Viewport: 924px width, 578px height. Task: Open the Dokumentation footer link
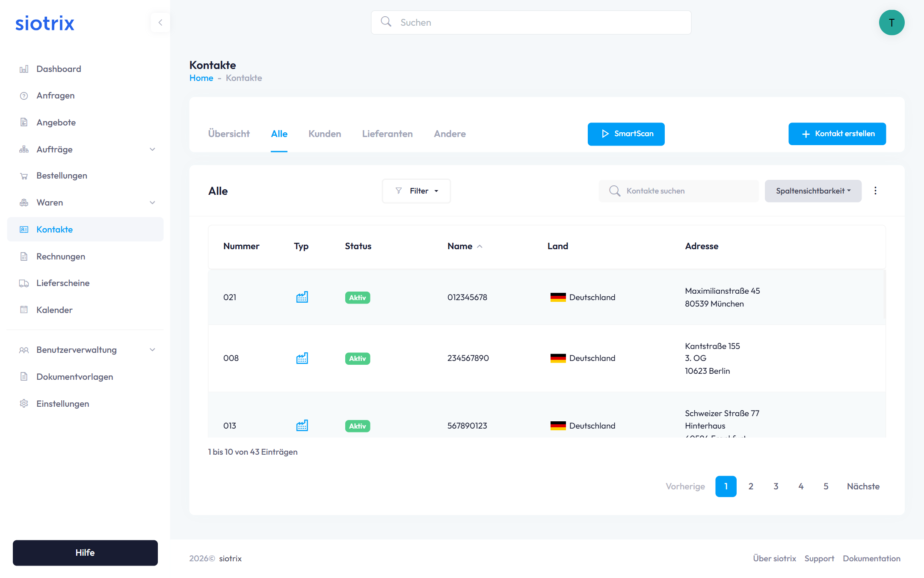click(871, 558)
